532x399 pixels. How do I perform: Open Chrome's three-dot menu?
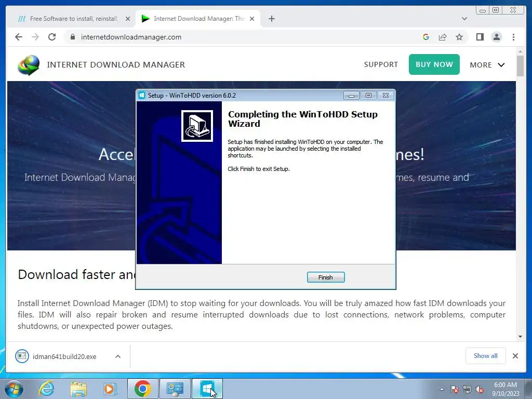(513, 37)
